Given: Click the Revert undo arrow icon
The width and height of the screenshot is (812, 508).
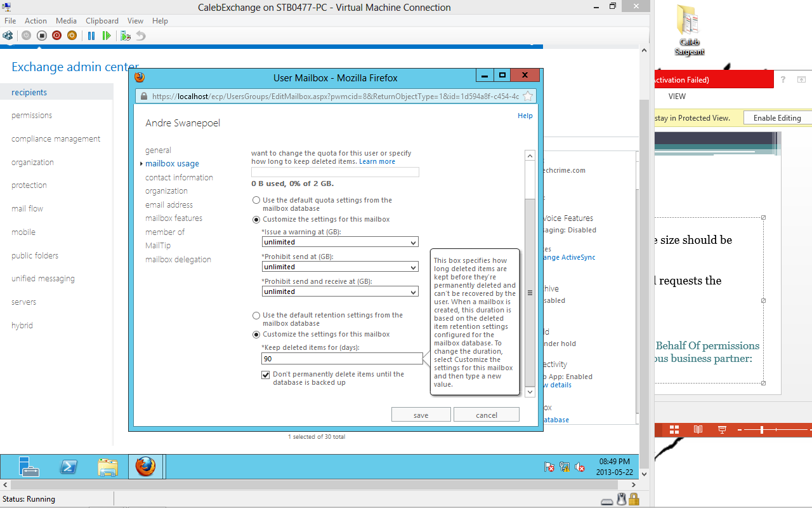Looking at the screenshot, I should [141, 36].
